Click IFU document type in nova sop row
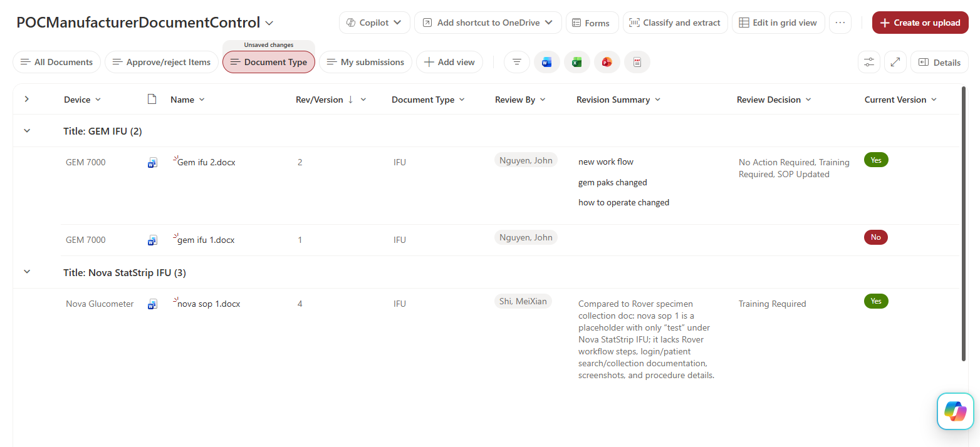980x447 pixels. pyautogui.click(x=400, y=304)
